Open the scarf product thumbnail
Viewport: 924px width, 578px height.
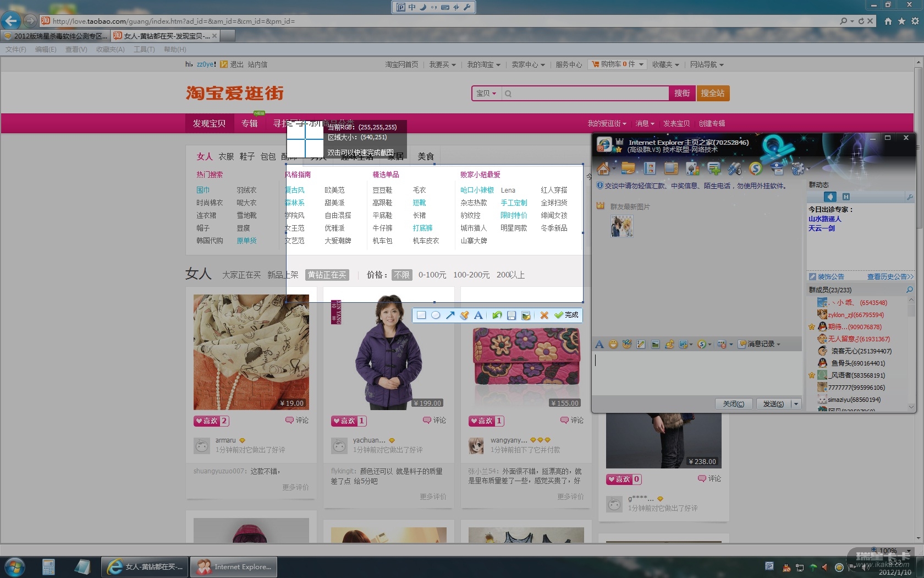pyautogui.click(x=251, y=352)
